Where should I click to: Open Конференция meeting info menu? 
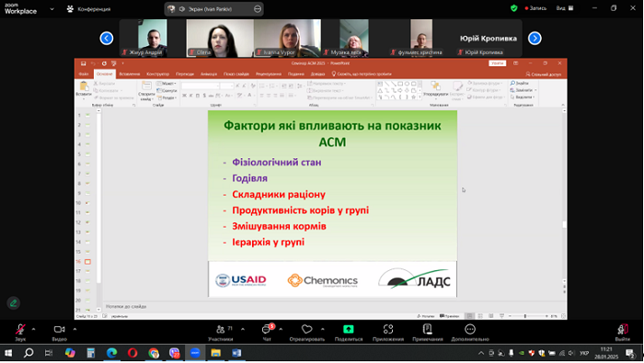[88, 9]
